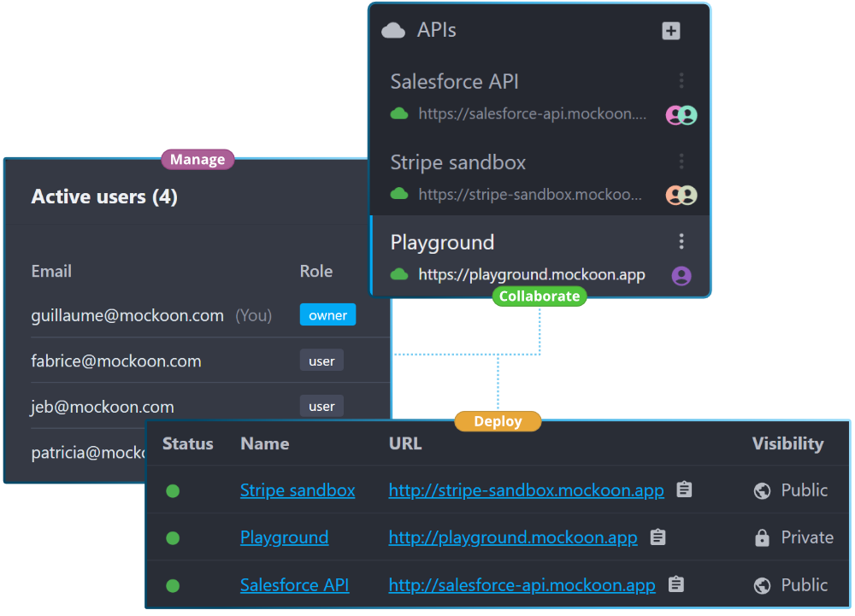This screenshot has width=855, height=616.
Task: Add a new API with plus icon
Action: click(670, 31)
